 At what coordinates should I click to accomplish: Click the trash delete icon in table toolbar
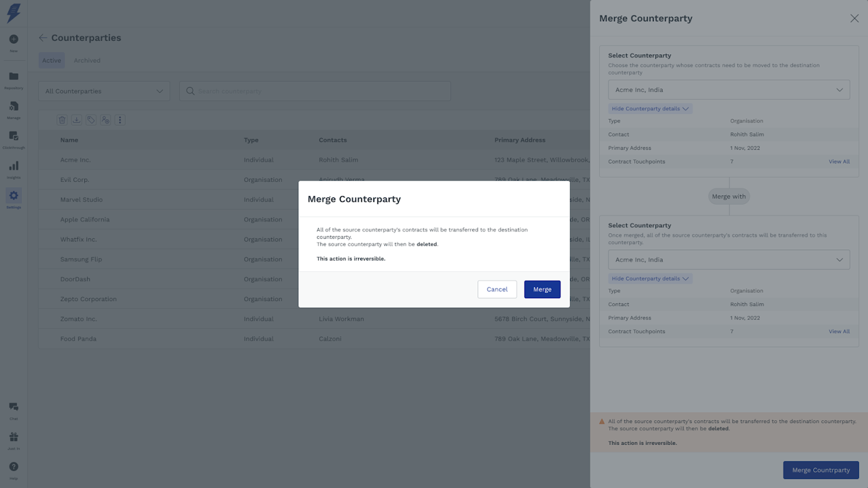[x=62, y=120]
